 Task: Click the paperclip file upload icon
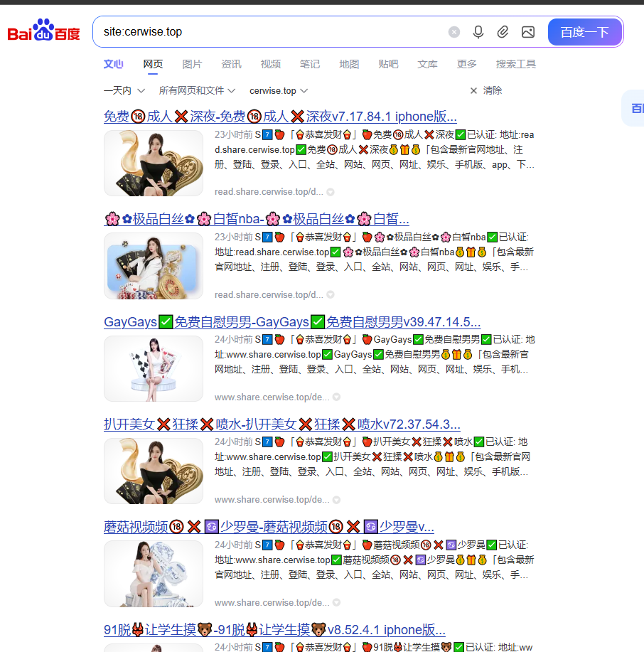503,32
